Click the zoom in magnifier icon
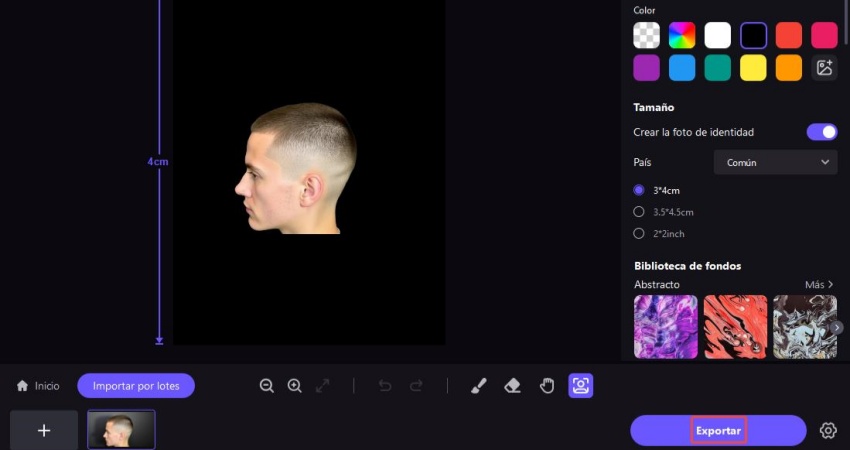 click(295, 386)
